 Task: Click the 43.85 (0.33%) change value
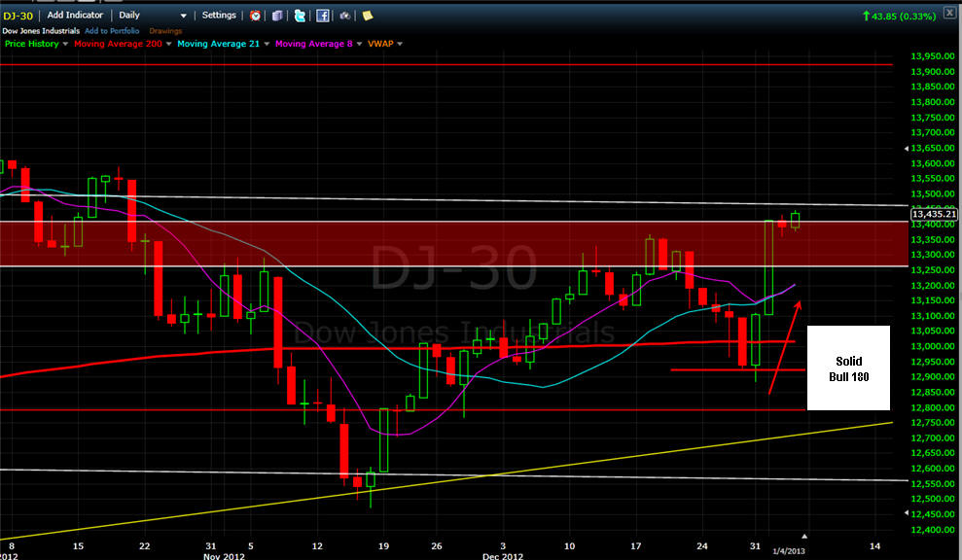coord(903,17)
